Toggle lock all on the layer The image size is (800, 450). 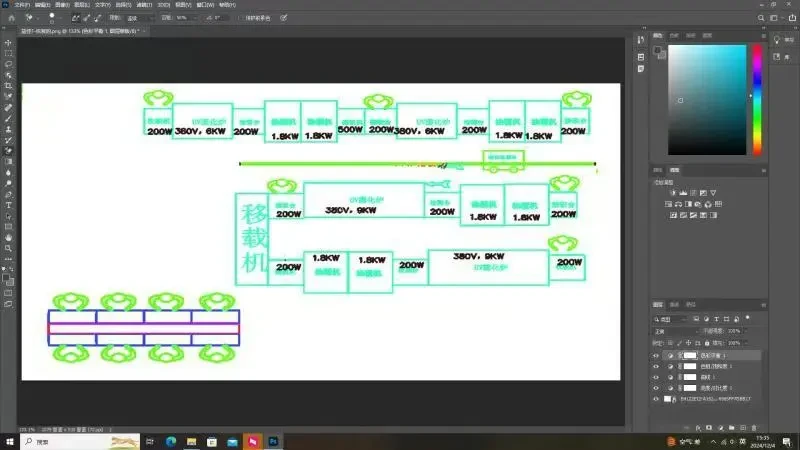707,343
